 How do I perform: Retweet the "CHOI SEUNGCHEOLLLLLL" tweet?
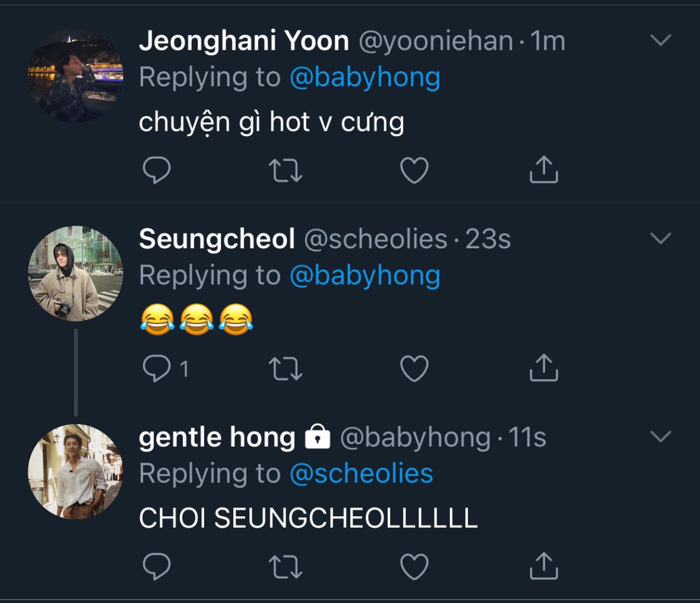click(286, 567)
